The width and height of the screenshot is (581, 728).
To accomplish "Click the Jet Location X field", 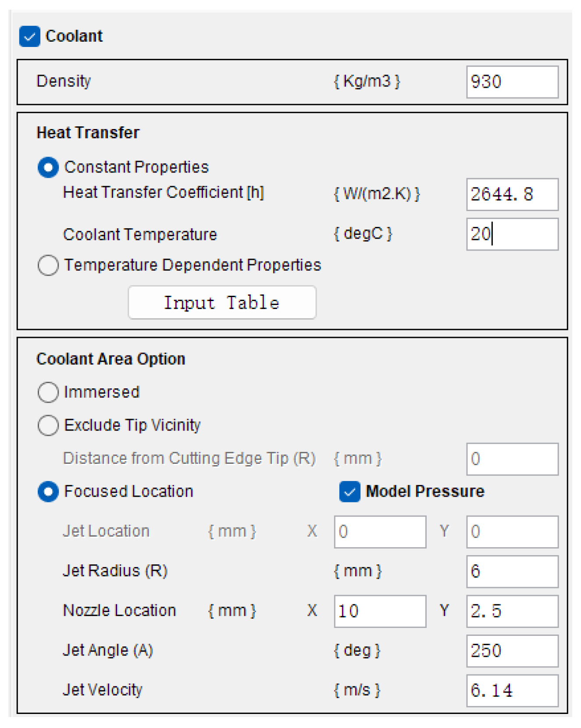I will (380, 532).
